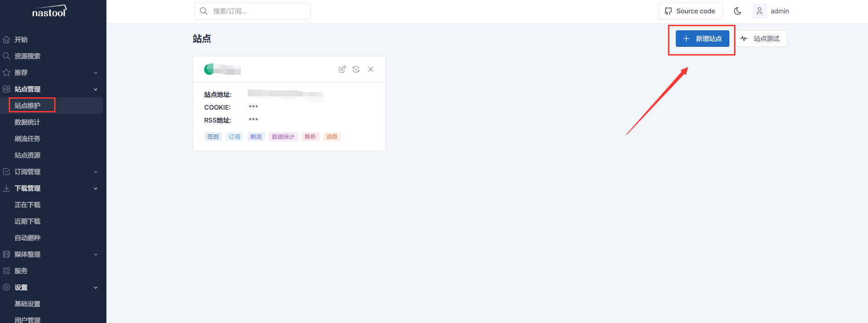Viewport: 868px width, 323px height.
Task: Focus the 搜索/订阅 search field
Action: click(x=257, y=11)
